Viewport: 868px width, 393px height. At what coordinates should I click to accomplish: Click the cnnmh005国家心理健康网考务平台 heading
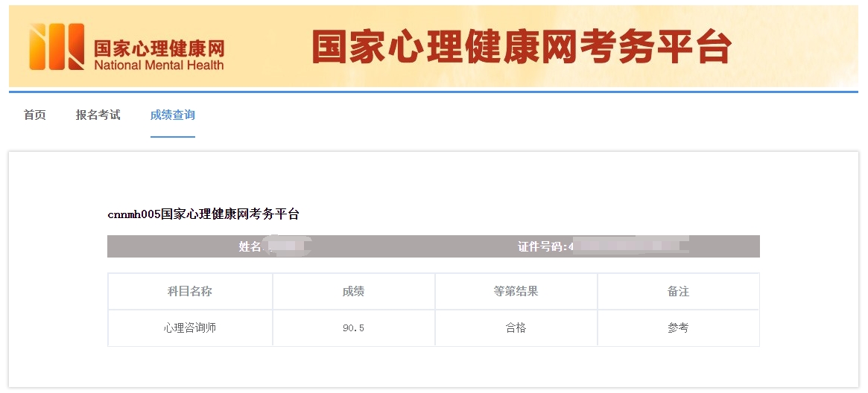click(x=203, y=214)
